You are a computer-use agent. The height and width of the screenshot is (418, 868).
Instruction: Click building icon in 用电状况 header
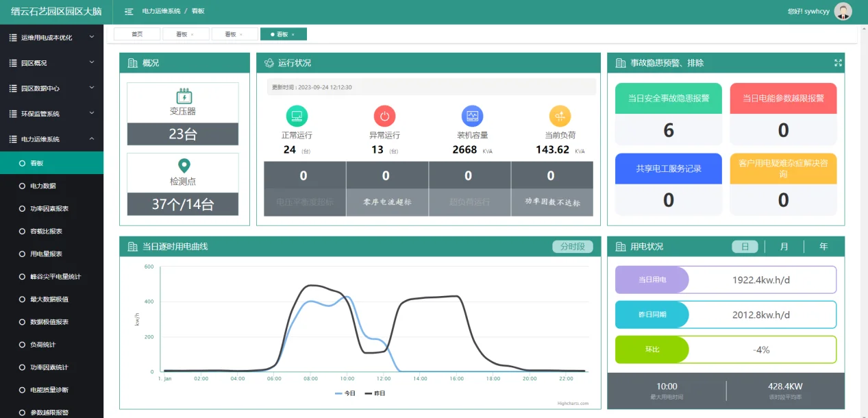pyautogui.click(x=621, y=247)
